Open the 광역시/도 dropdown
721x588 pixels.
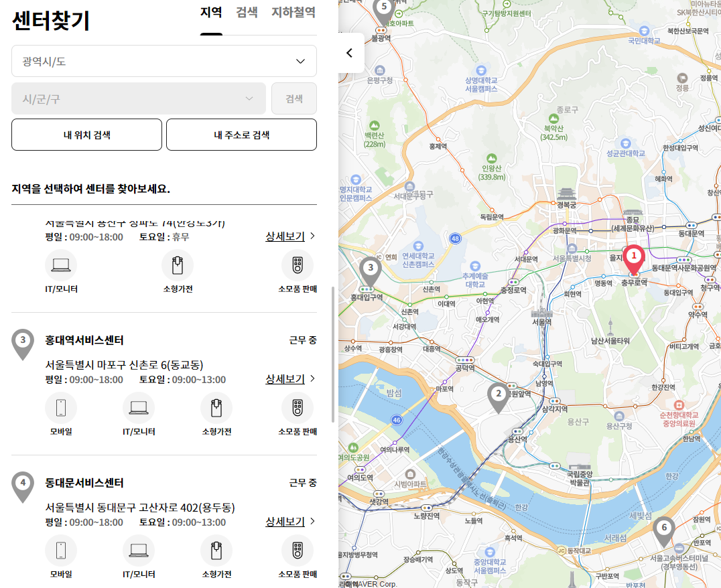click(163, 61)
